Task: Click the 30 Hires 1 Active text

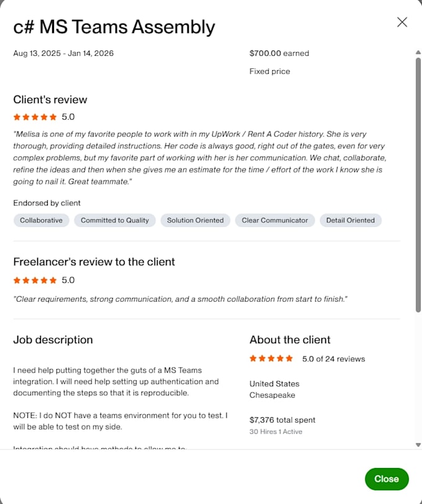Action: [x=276, y=431]
